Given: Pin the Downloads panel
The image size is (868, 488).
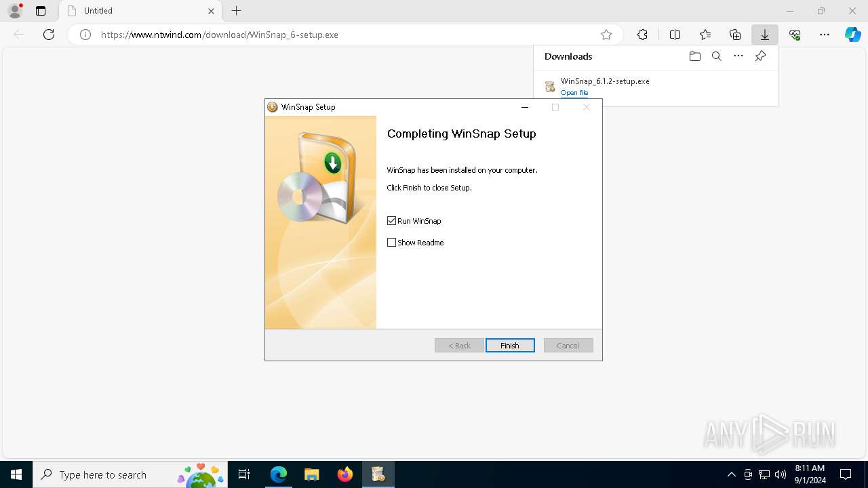Looking at the screenshot, I should (761, 56).
